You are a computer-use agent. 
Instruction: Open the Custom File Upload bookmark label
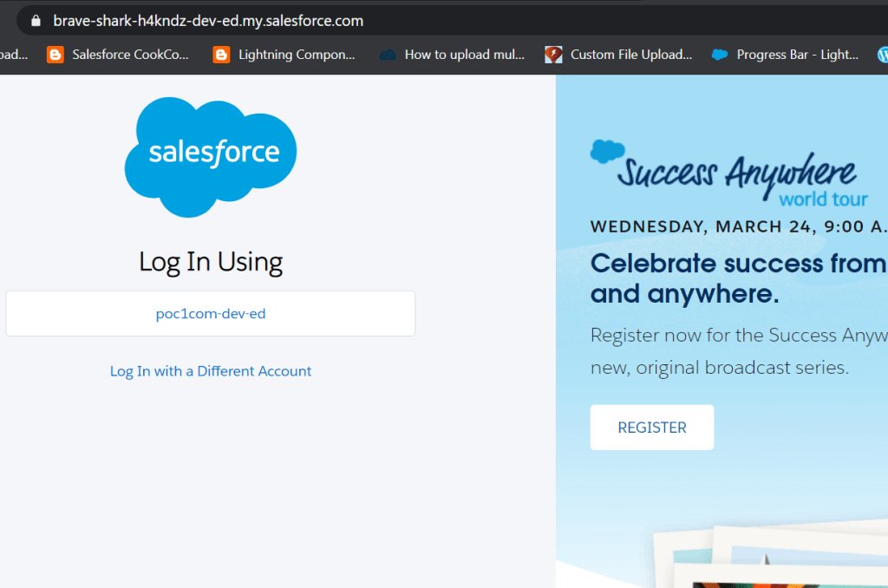[x=630, y=55]
